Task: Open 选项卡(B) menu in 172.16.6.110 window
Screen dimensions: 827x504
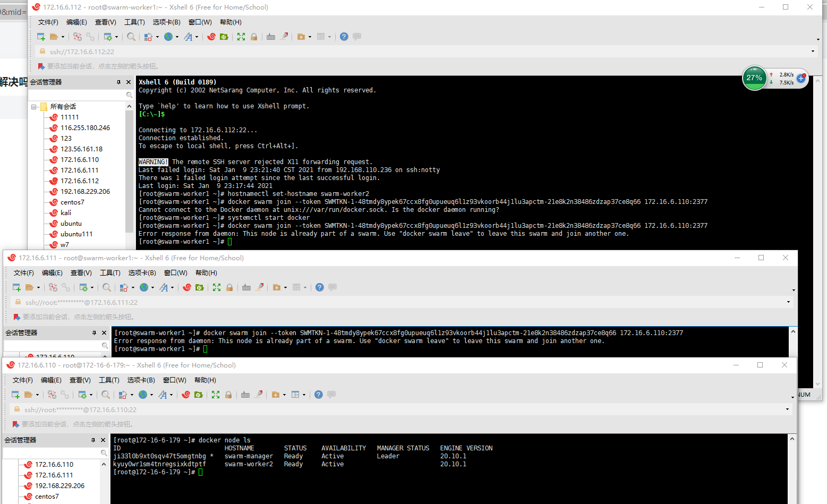Action: [x=141, y=380]
